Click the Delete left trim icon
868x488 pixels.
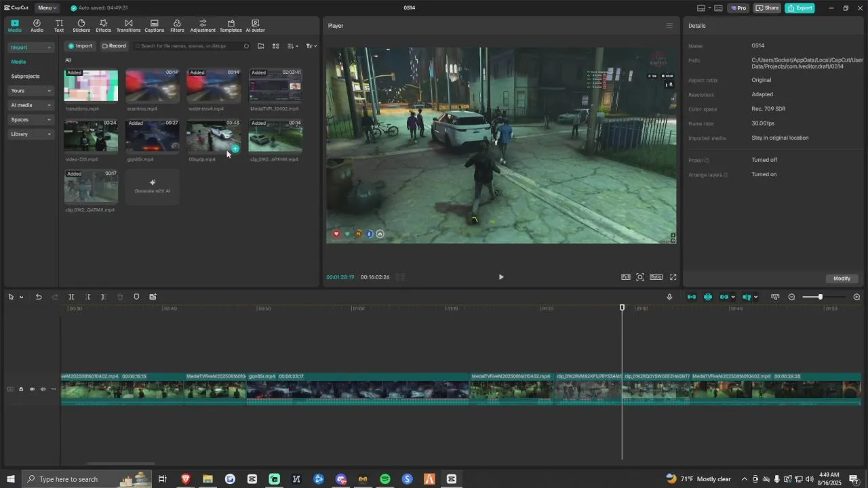[x=87, y=297]
